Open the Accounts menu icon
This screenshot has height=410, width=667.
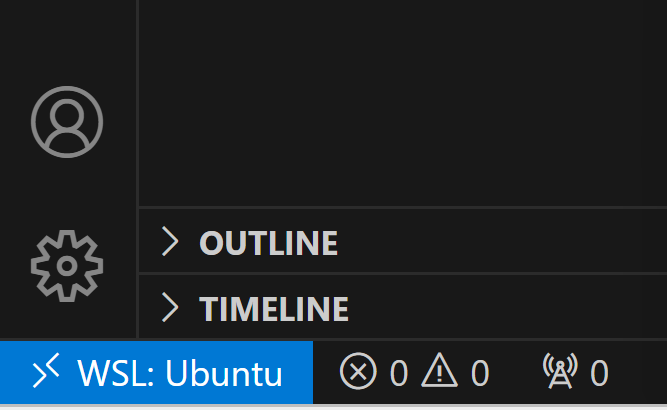pyautogui.click(x=67, y=122)
